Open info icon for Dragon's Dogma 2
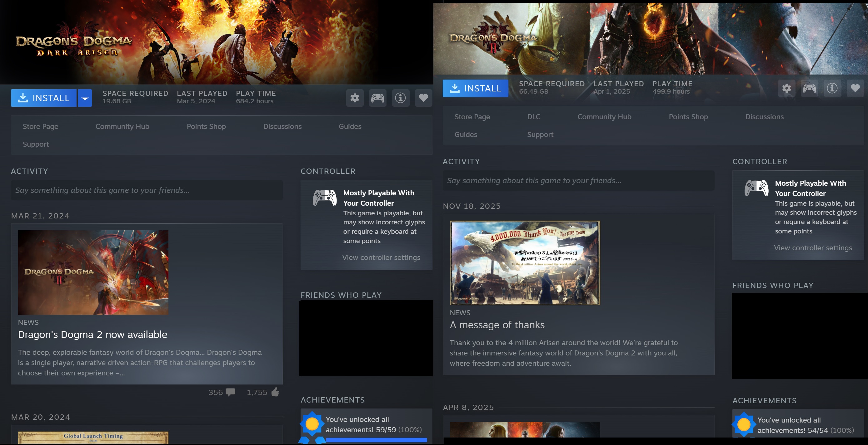 [832, 89]
